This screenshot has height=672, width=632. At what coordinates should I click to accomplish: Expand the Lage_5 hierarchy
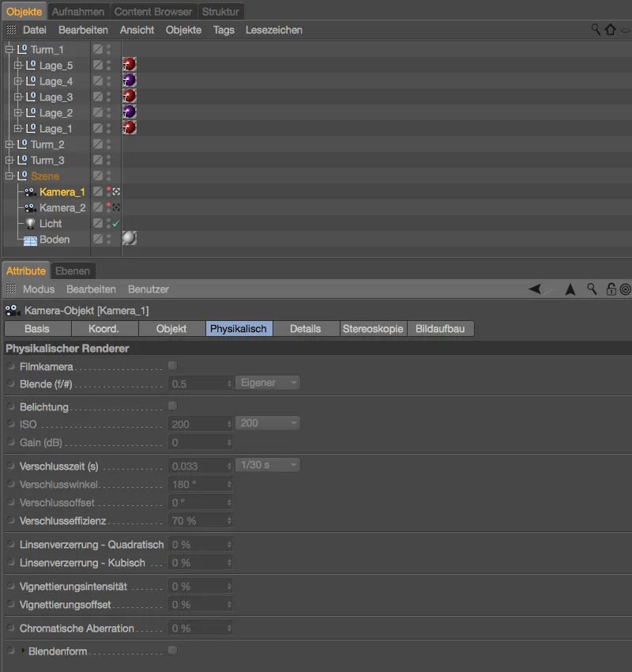17,65
